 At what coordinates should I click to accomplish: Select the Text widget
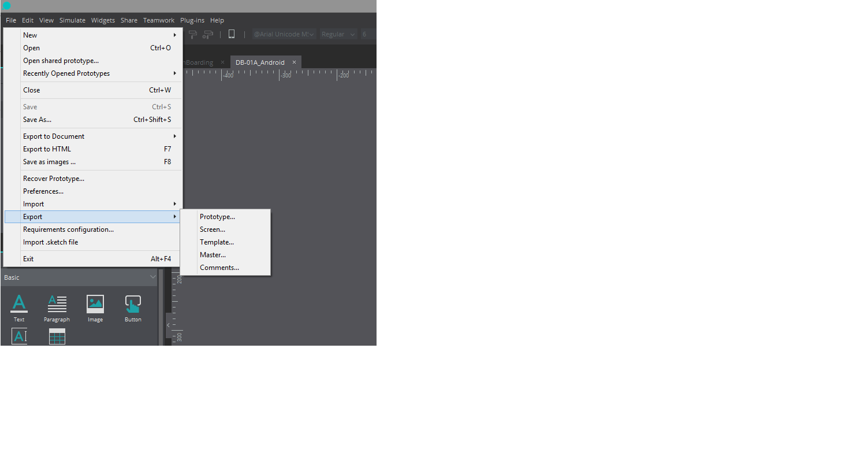click(x=19, y=307)
